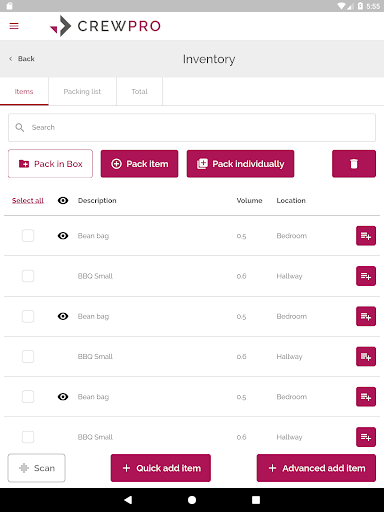Image resolution: width=384 pixels, height=512 pixels.
Task: Click add-to-list icon on second BBQ Small row
Action: point(366,356)
